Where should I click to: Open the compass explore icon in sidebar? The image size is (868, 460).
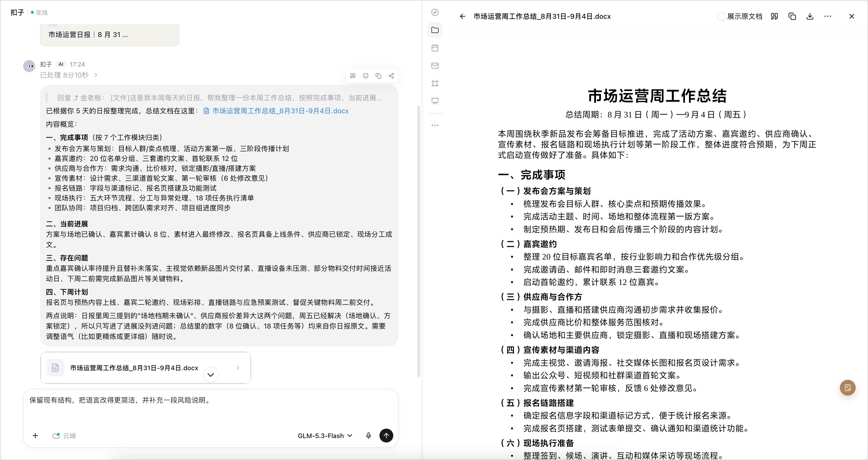[x=435, y=12]
